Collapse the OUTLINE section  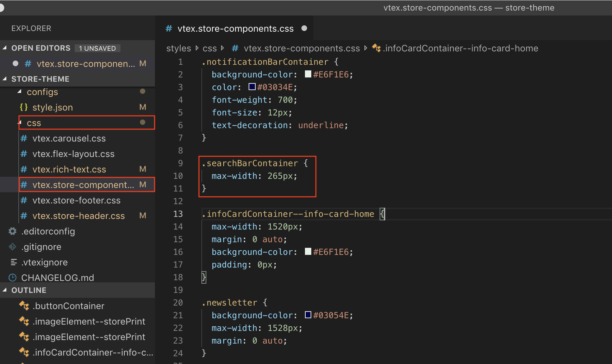[x=5, y=290]
